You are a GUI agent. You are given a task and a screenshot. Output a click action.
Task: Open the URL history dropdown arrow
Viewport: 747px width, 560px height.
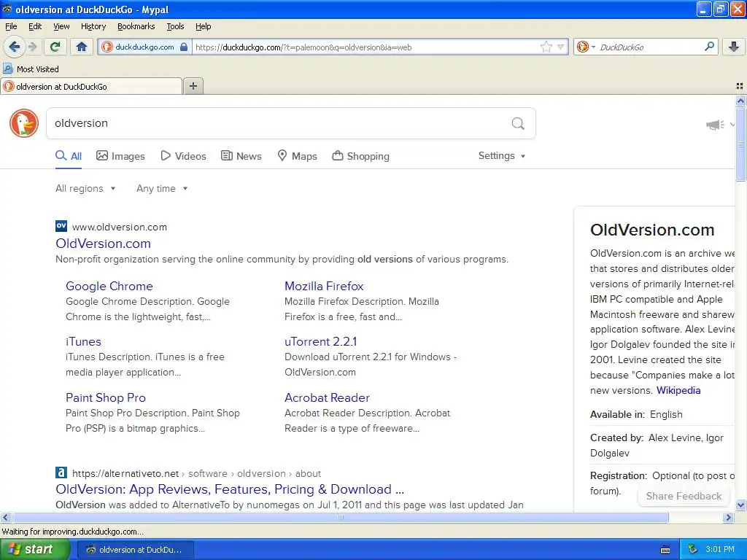coord(560,47)
